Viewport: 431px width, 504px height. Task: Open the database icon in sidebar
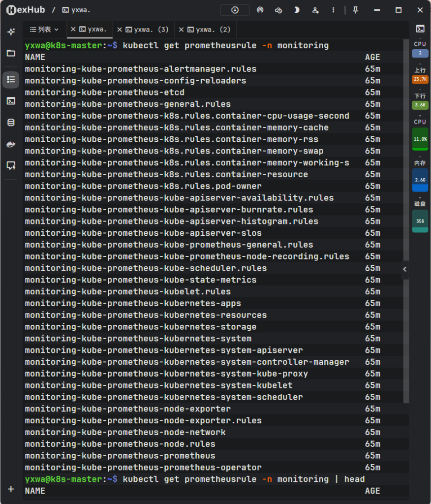point(11,123)
